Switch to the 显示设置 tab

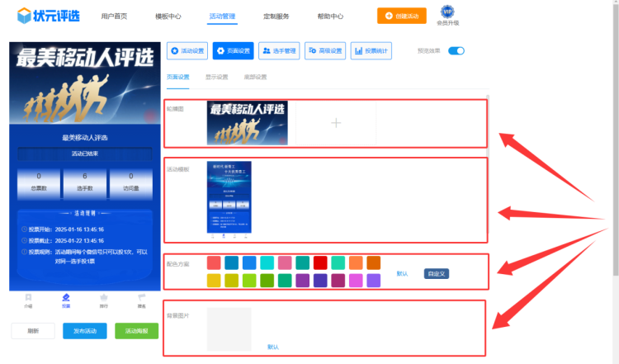coord(218,78)
